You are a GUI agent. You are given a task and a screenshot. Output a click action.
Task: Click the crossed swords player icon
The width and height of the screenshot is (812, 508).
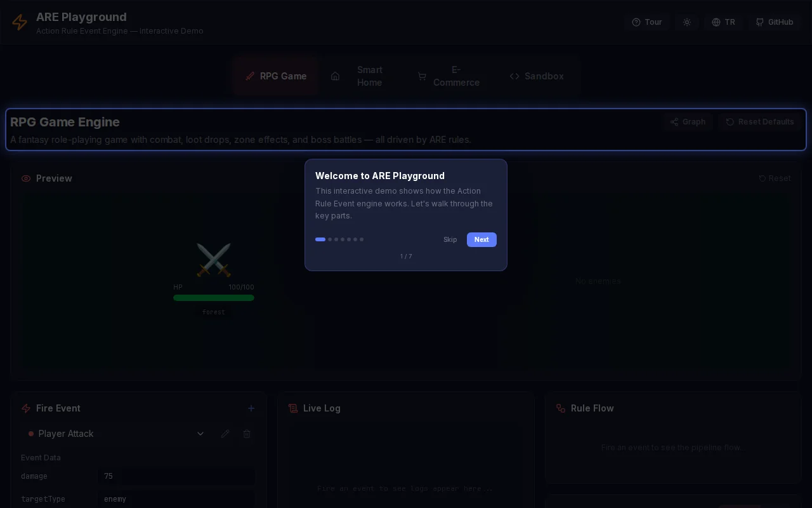pos(214,260)
